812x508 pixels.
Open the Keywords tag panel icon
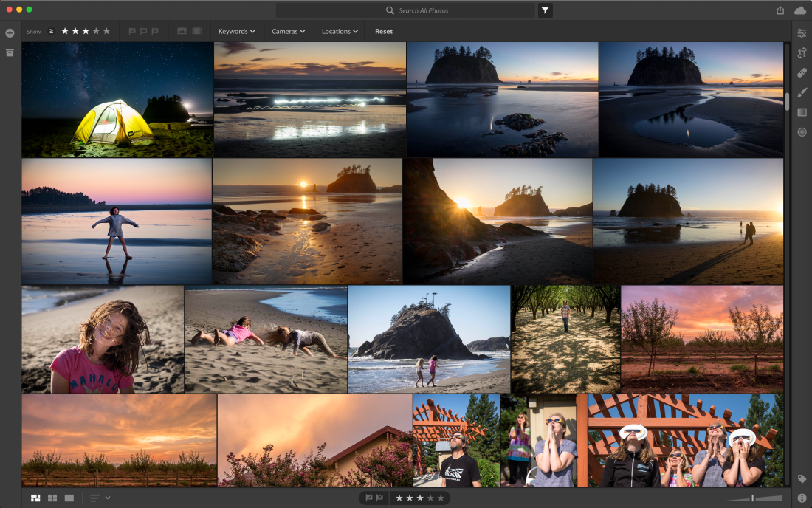point(802,479)
